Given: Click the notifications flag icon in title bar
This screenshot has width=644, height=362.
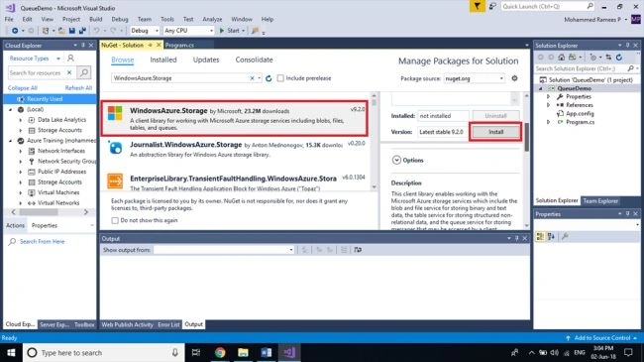Looking at the screenshot, I should [477, 6].
